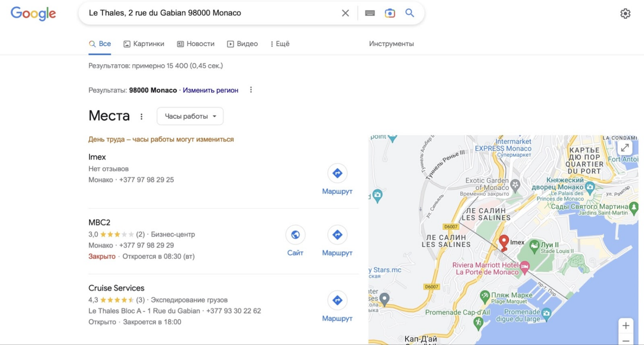Screen dimensions: 644x345
Task: Switch to the Картинки images tab
Action: tap(144, 44)
